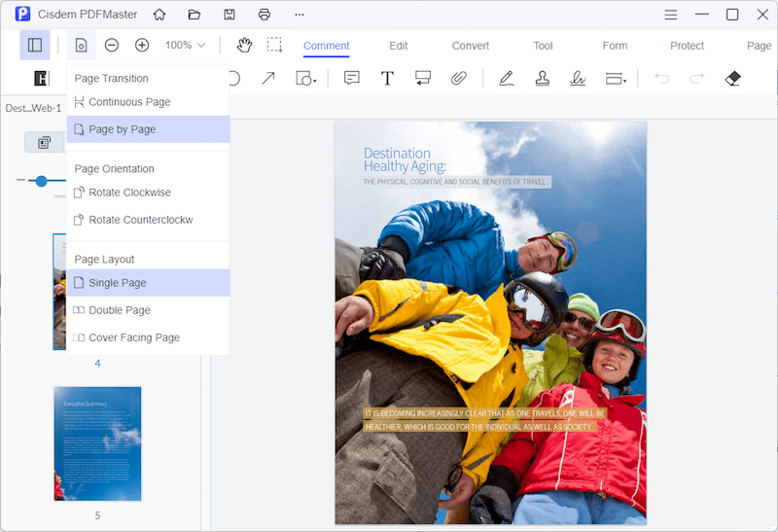This screenshot has height=532, width=778.
Task: Select Continuous Page transition
Action: [129, 102]
